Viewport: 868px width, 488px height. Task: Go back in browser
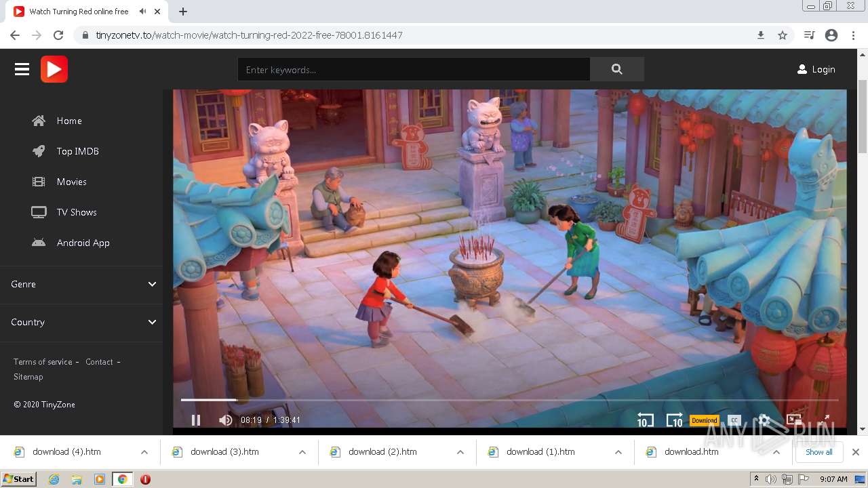tap(15, 35)
